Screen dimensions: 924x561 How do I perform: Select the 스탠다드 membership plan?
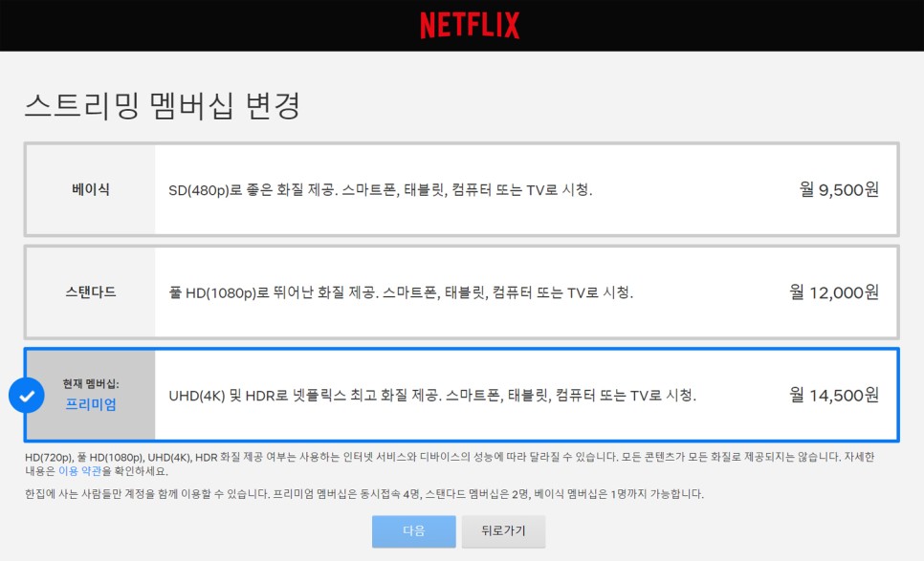coord(461,292)
